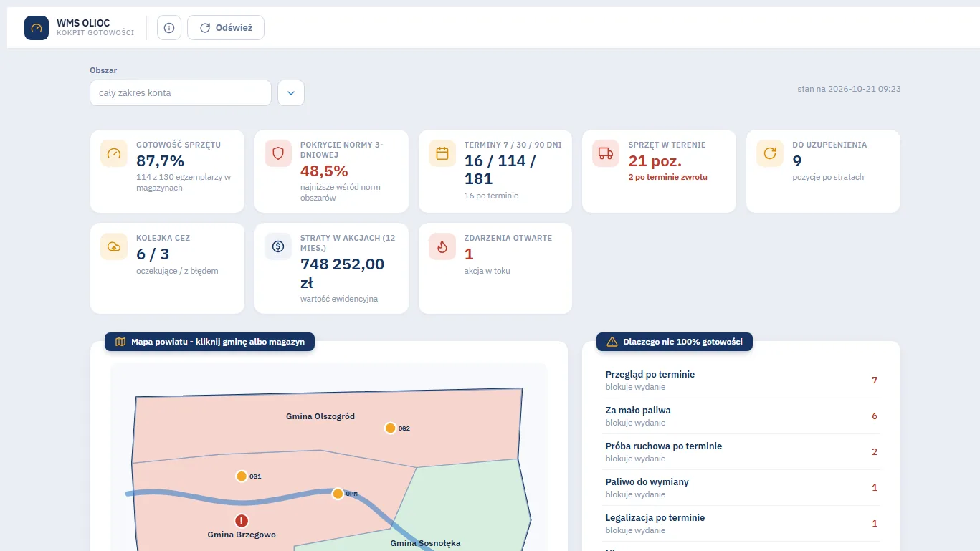Screen dimensions: 980x551
Task: Click the Gmina Brzegowo label on map
Action: click(x=242, y=535)
